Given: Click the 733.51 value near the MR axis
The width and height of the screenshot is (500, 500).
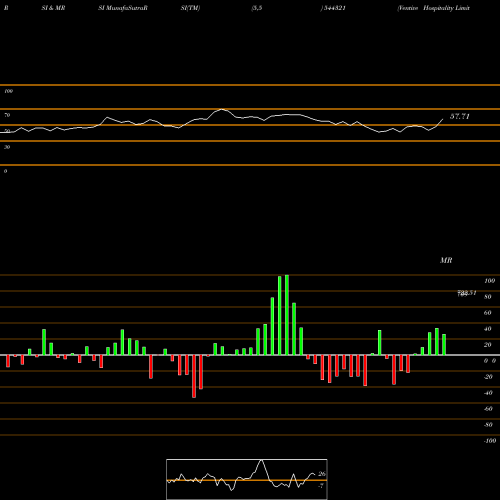Looking at the screenshot, I should [x=467, y=293].
